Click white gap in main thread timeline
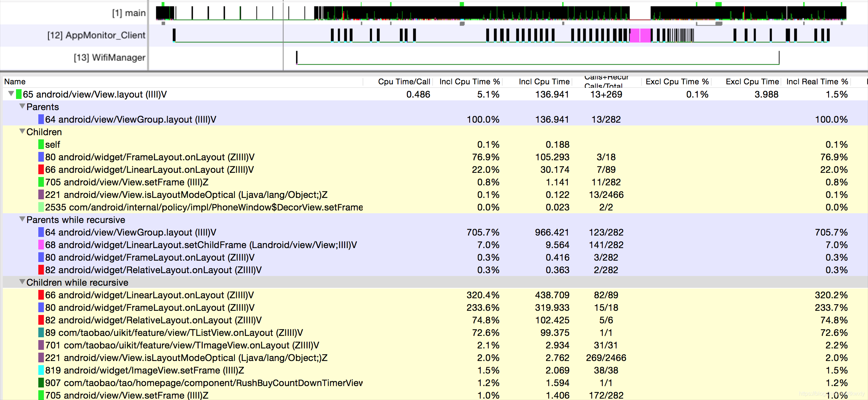The image size is (868, 400). pos(640,13)
